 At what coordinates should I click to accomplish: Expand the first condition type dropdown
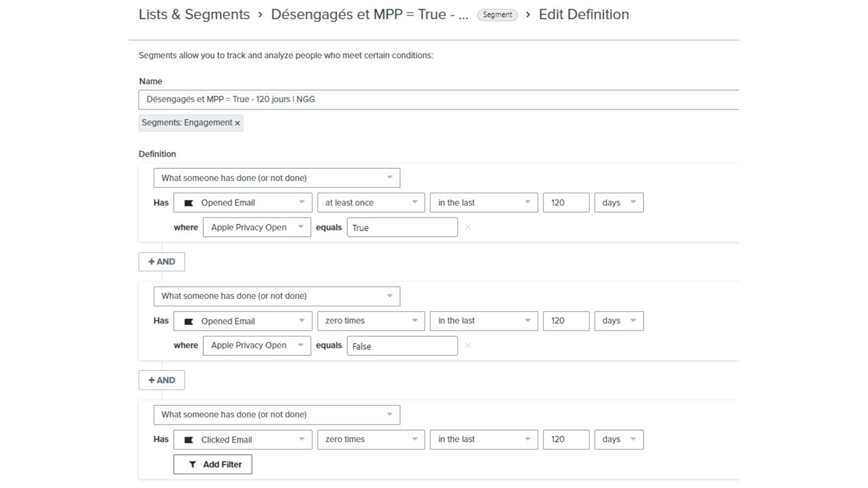point(277,178)
